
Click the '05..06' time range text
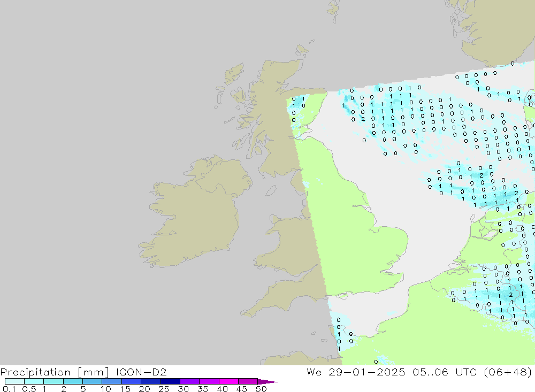[430, 372]
